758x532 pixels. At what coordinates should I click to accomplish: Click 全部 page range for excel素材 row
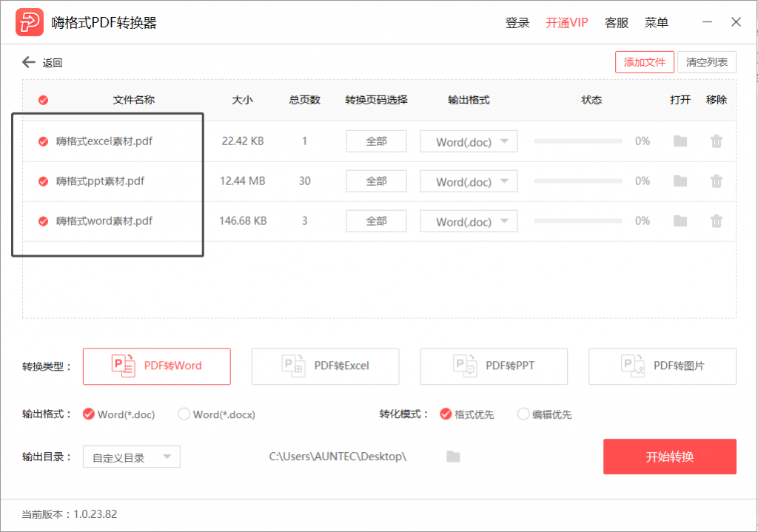coord(376,141)
